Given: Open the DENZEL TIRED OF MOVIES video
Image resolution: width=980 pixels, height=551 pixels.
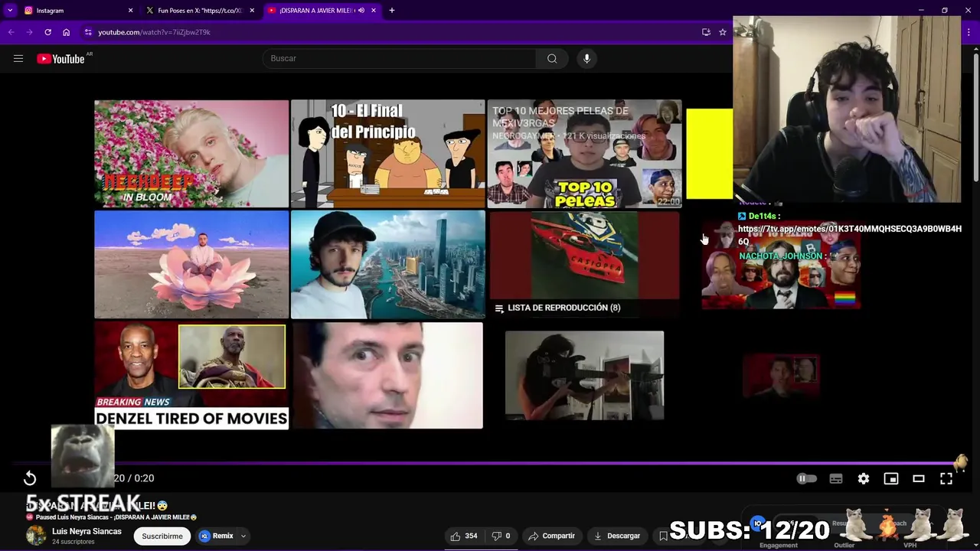Looking at the screenshot, I should (191, 376).
